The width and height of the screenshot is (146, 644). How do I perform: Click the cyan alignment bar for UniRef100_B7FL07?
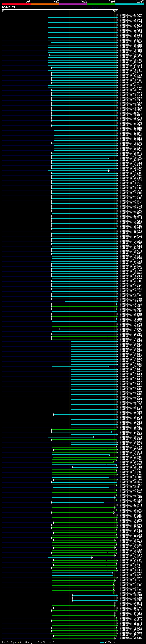pos(83,15)
